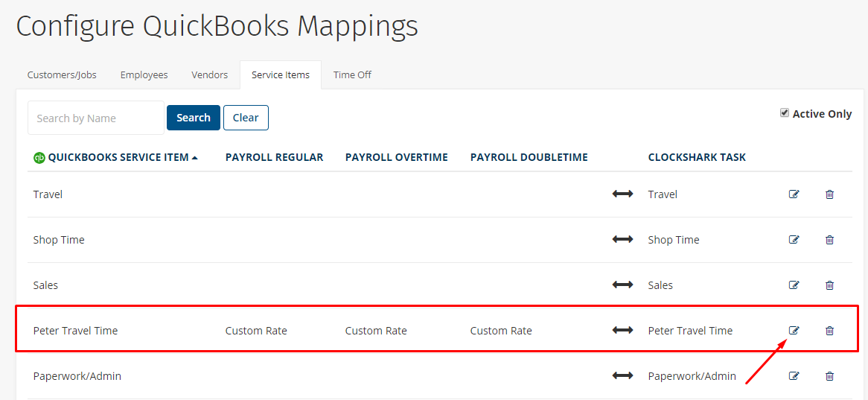The height and width of the screenshot is (400, 868).
Task: Edit the Sales mapping
Action: pos(794,285)
